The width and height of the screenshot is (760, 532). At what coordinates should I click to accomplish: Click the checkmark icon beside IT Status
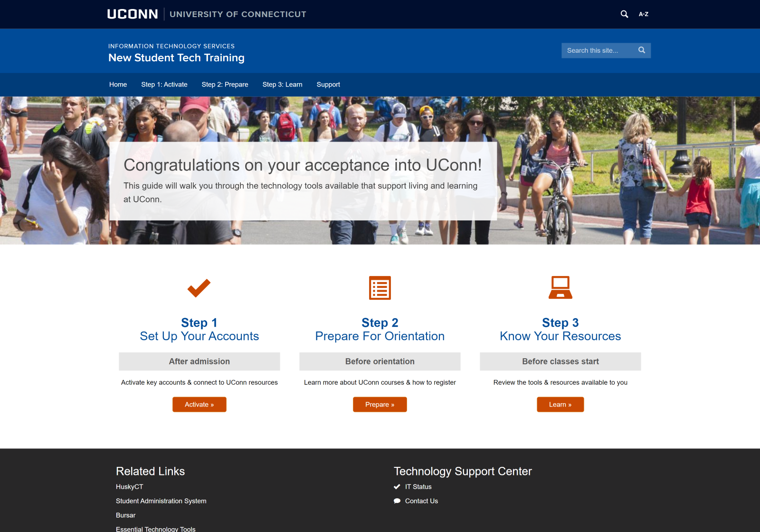[397, 487]
